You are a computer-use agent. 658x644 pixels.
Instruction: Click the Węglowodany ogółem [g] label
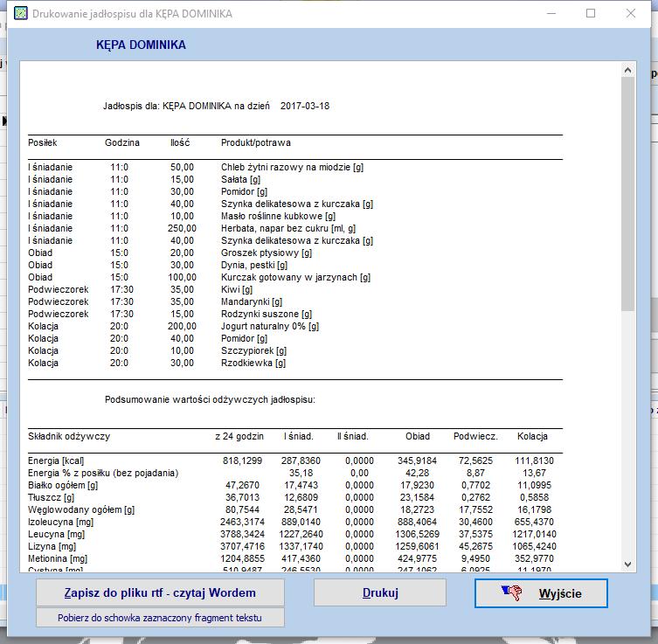(x=81, y=509)
